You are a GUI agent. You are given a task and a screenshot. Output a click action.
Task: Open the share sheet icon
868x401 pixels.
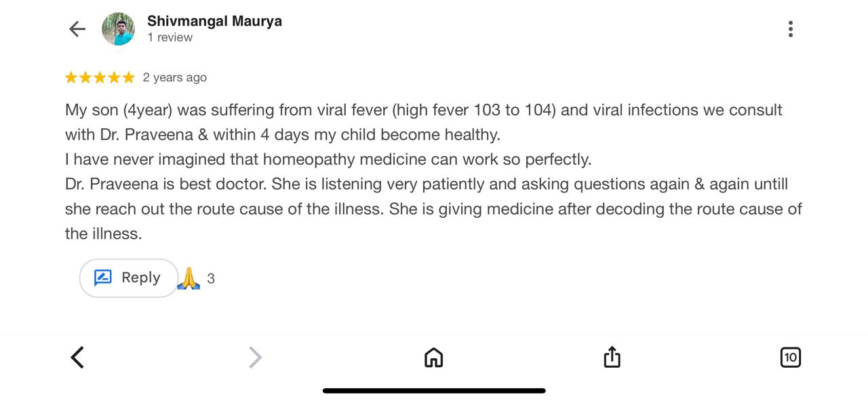click(x=612, y=356)
